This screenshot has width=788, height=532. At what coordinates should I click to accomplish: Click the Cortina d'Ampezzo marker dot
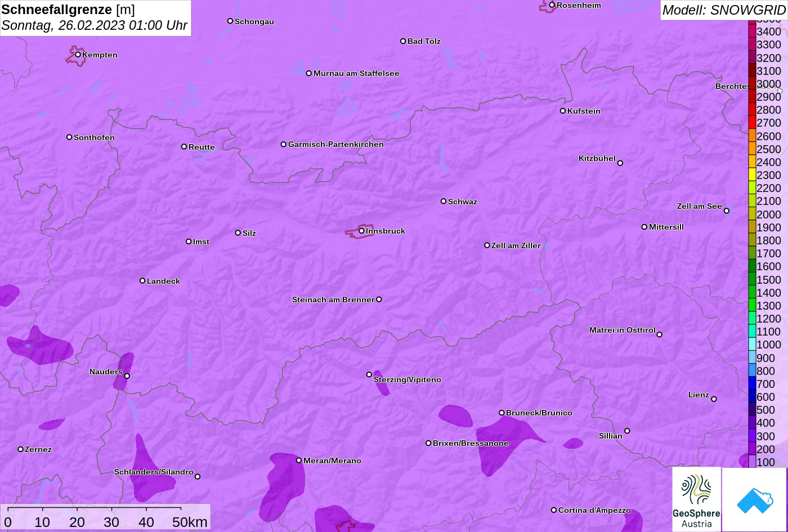[554, 510]
